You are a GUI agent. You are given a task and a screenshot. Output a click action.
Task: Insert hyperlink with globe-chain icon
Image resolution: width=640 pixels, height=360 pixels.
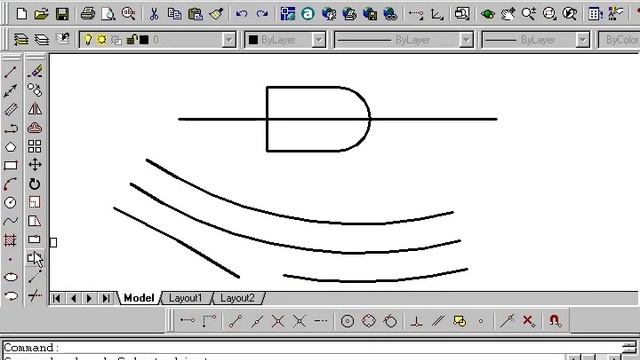coord(390,14)
